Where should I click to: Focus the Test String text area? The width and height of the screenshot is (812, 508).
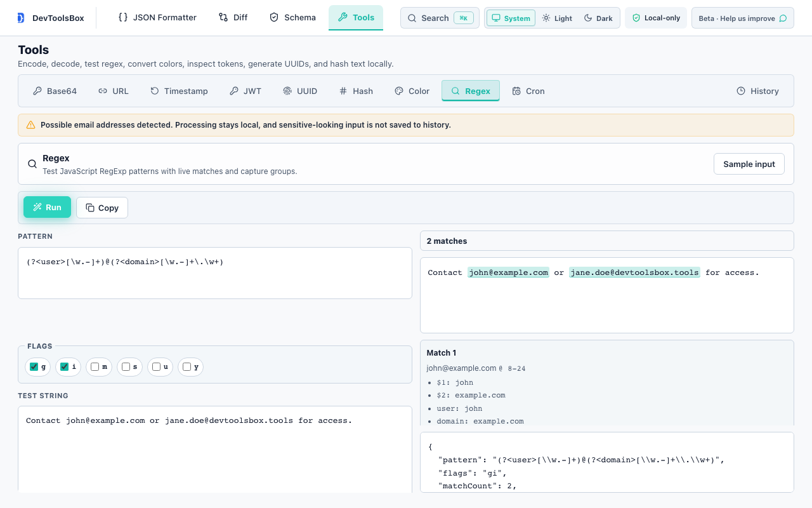coord(215,449)
